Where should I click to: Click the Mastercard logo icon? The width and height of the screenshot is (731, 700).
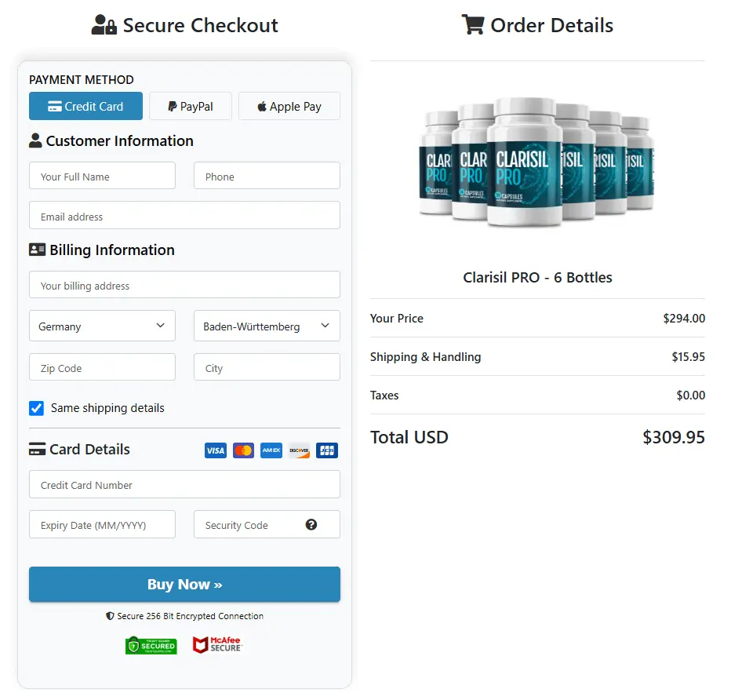[x=243, y=450]
